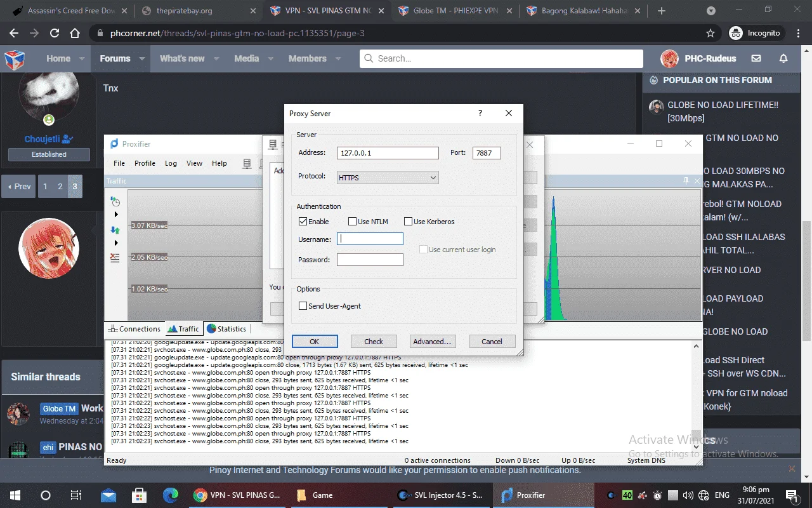
Task: Click the clear traffic red-X icon in Proxifier
Action: pyautogui.click(x=115, y=257)
